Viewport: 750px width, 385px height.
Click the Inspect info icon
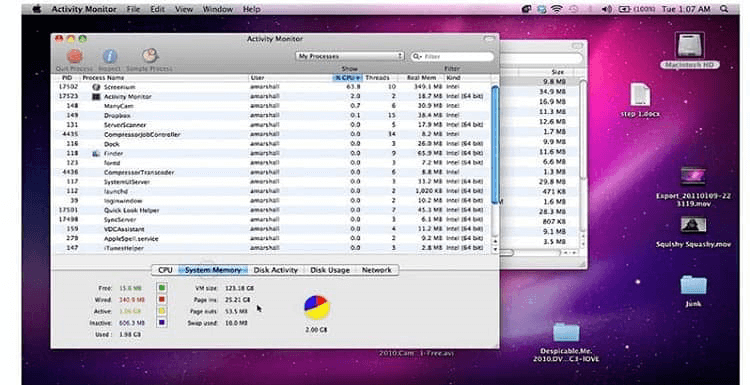110,56
